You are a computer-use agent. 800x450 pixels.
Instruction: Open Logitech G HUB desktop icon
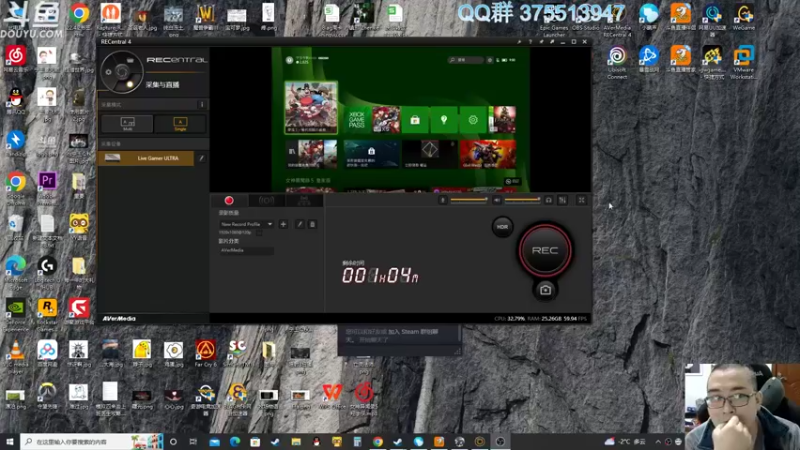47,271
